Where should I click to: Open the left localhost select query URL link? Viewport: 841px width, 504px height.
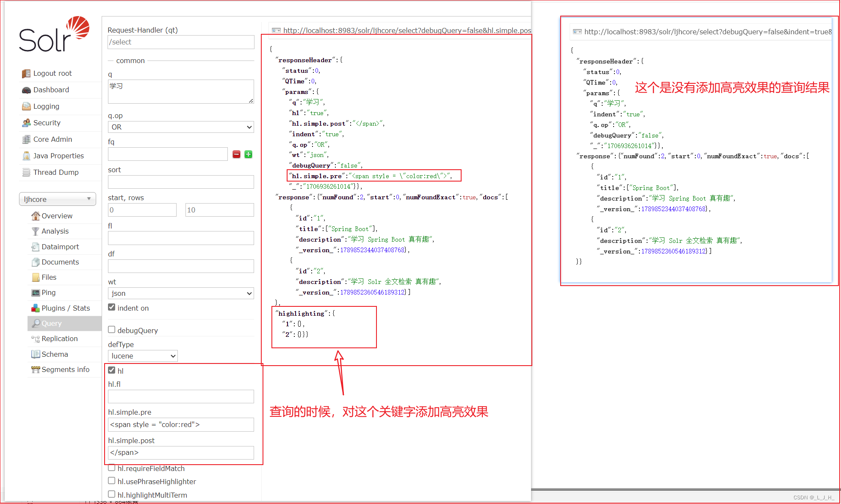[407, 30]
